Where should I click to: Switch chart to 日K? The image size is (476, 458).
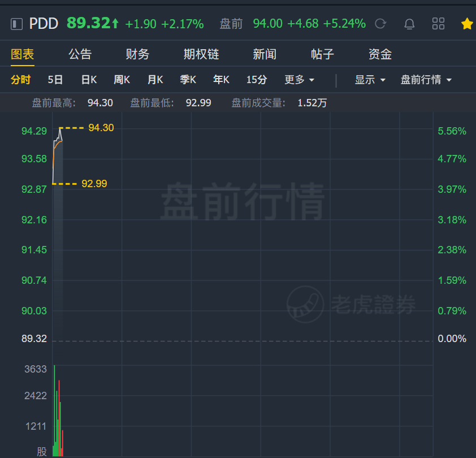point(89,80)
